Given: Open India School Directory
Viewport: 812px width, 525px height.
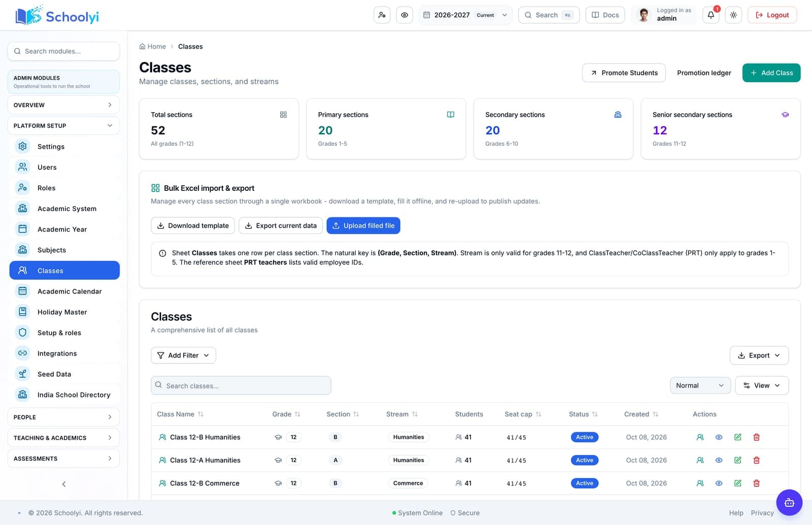Looking at the screenshot, I should click(x=64, y=395).
